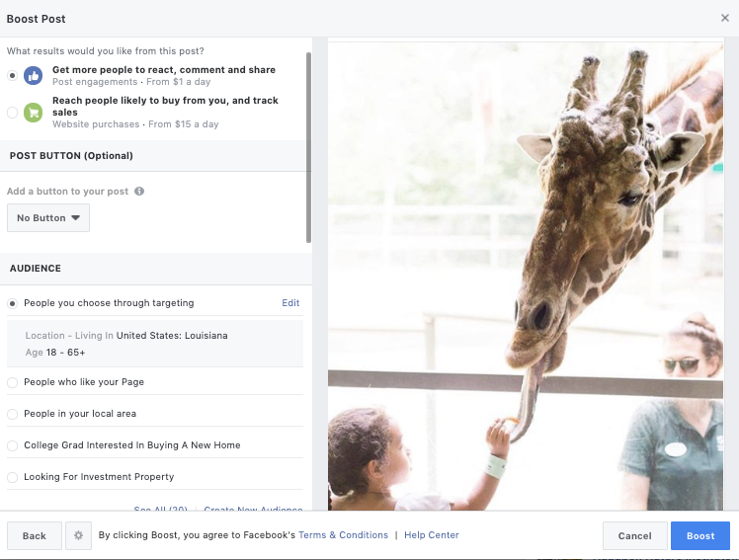
Task: Select the website purchases radio button
Action: (x=12, y=113)
